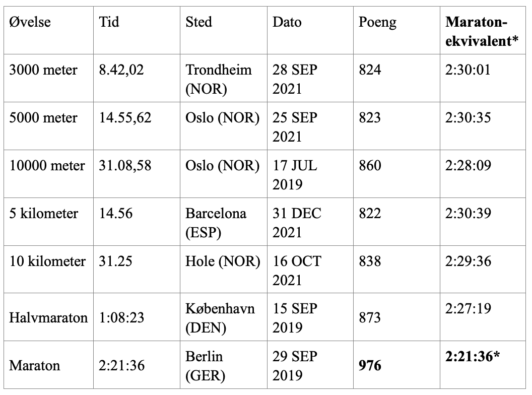Select the 8.42,02 time cell
532x395 pixels.
tap(122, 70)
